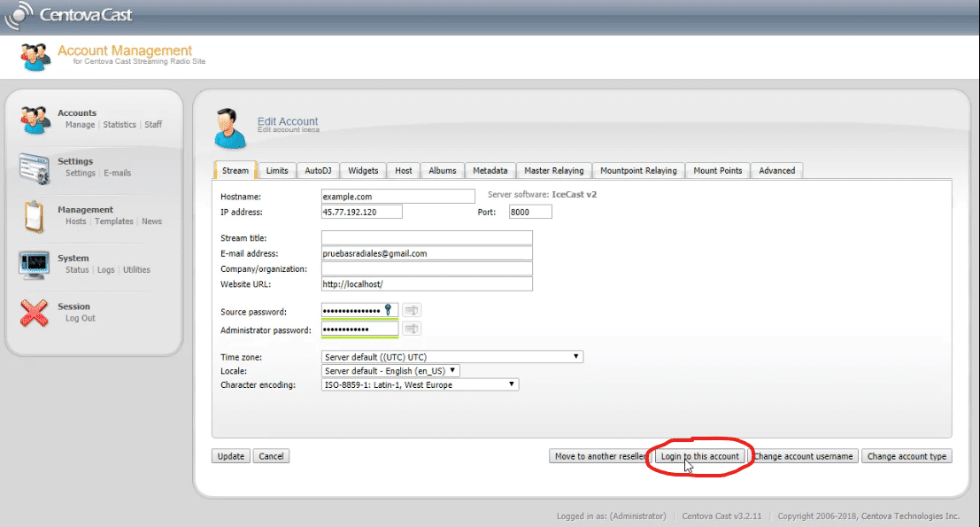Open Manage link under Accounts
Screen dimensions: 980x527
click(x=80, y=124)
